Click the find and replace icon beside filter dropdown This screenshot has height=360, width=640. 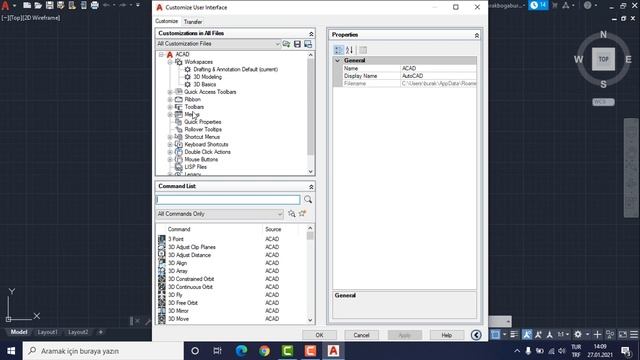pos(291,213)
